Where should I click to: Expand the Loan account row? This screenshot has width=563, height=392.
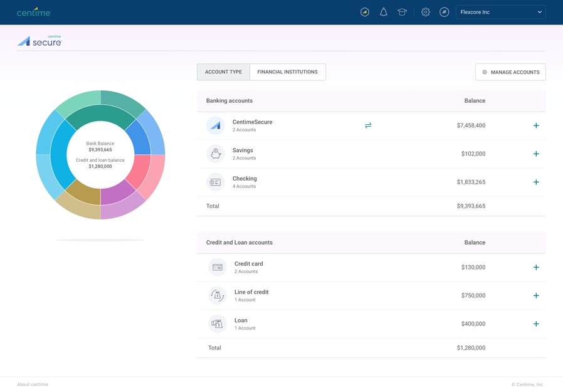point(536,324)
